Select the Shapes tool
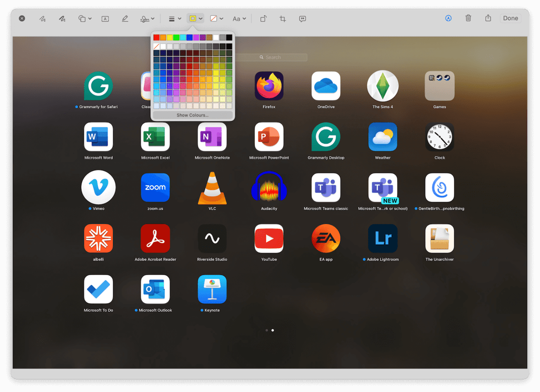Image resolution: width=540 pixels, height=392 pixels. pyautogui.click(x=82, y=19)
